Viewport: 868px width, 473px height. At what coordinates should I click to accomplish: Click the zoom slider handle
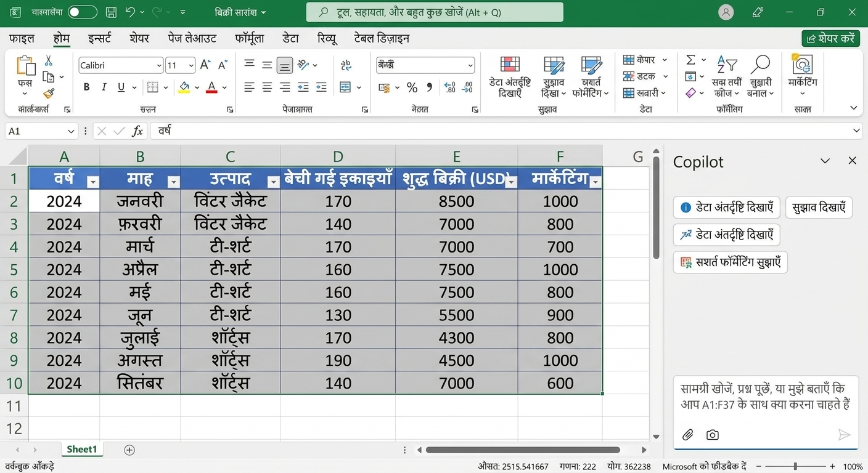pyautogui.click(x=795, y=466)
